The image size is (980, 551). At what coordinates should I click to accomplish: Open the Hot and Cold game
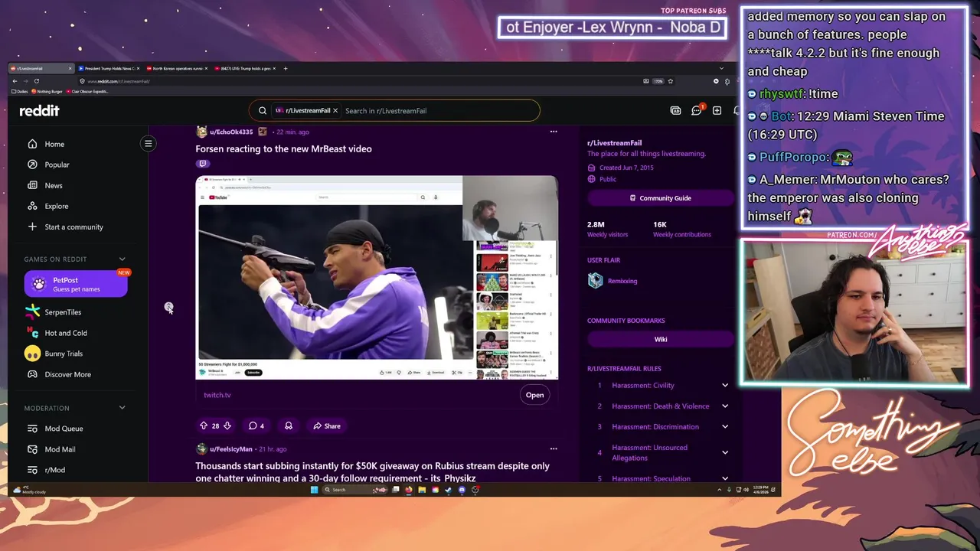pyautogui.click(x=57, y=333)
